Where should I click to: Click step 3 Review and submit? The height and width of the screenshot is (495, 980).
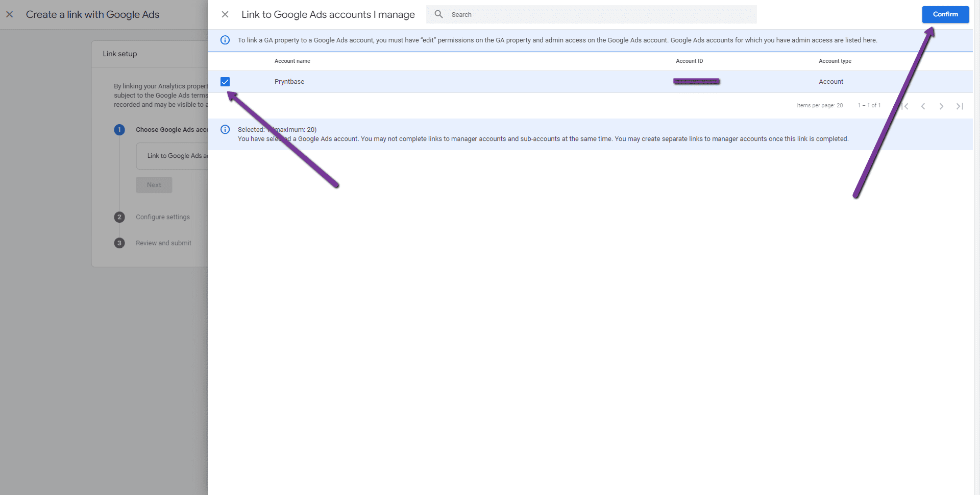click(163, 243)
